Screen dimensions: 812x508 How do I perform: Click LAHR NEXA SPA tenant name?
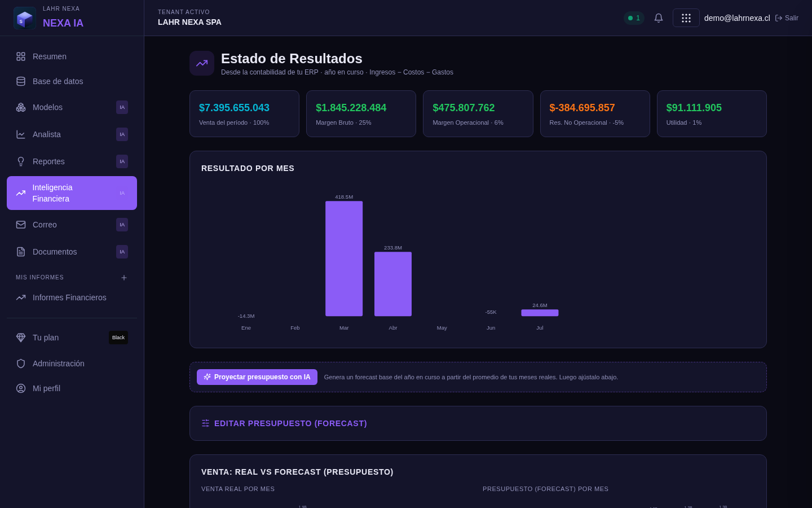coord(189,22)
